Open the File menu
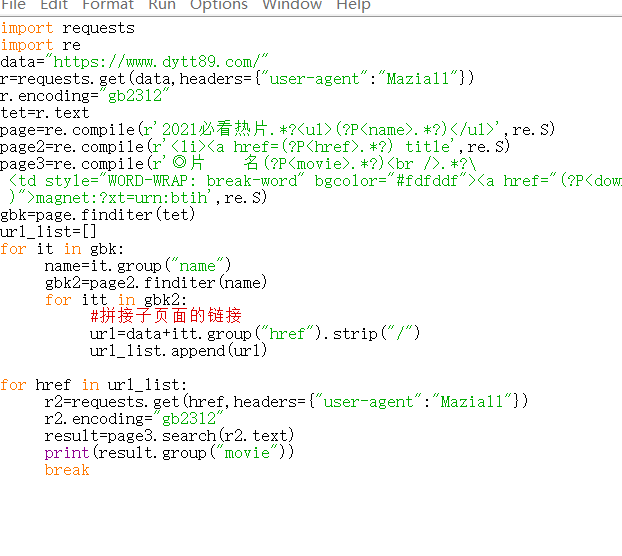The height and width of the screenshot is (556, 622). tap(13, 5)
